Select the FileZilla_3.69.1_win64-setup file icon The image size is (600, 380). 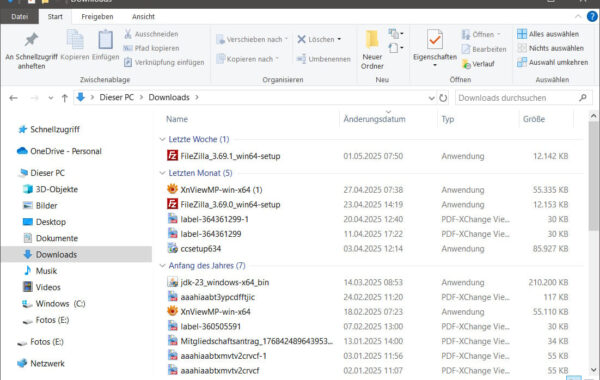click(x=172, y=156)
